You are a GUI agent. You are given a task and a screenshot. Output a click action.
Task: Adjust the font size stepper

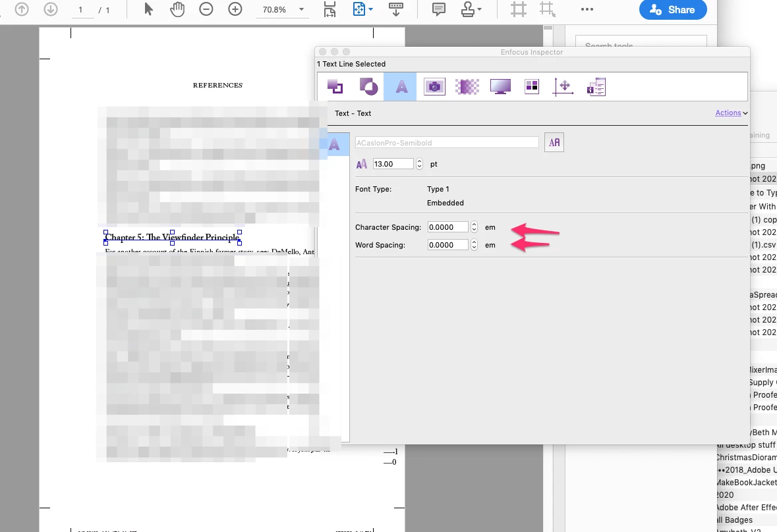click(419, 164)
